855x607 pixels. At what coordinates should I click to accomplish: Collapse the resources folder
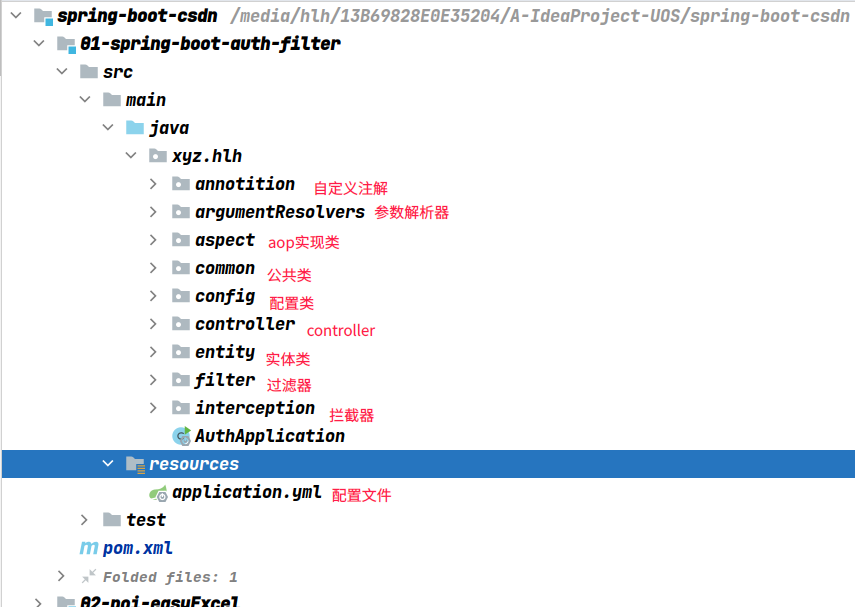click(108, 464)
